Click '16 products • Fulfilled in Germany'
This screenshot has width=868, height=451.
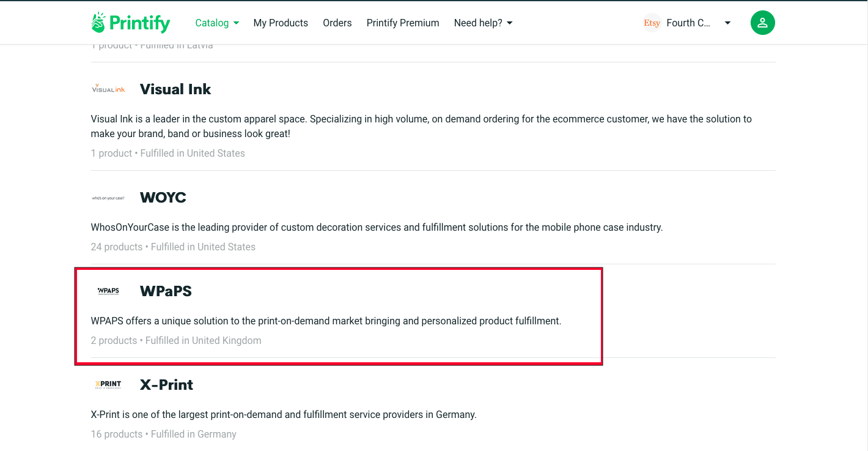click(164, 434)
